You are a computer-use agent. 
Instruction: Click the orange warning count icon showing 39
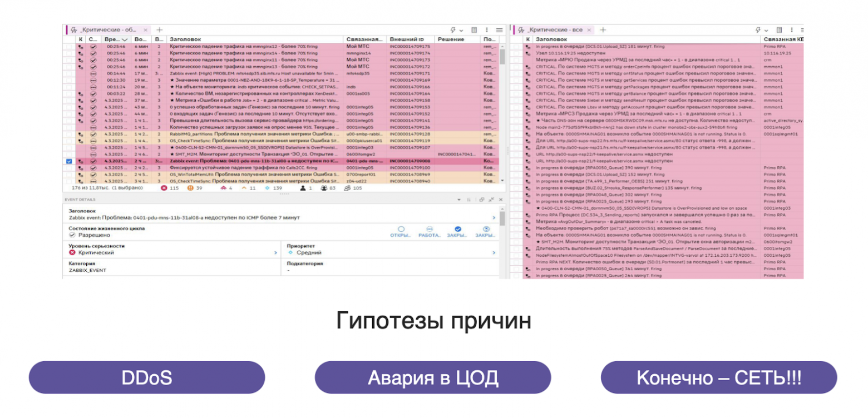coord(190,188)
